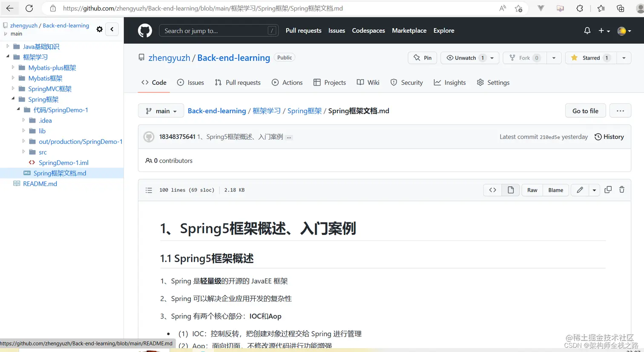Image resolution: width=644 pixels, height=352 pixels.
Task: Pin the repository
Action: [x=422, y=58]
